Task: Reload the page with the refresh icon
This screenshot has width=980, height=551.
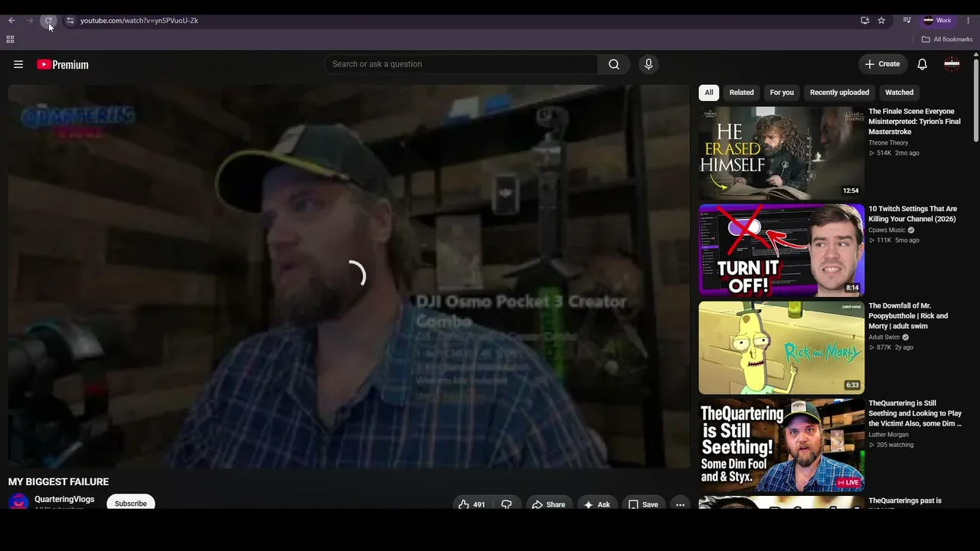Action: point(48,21)
